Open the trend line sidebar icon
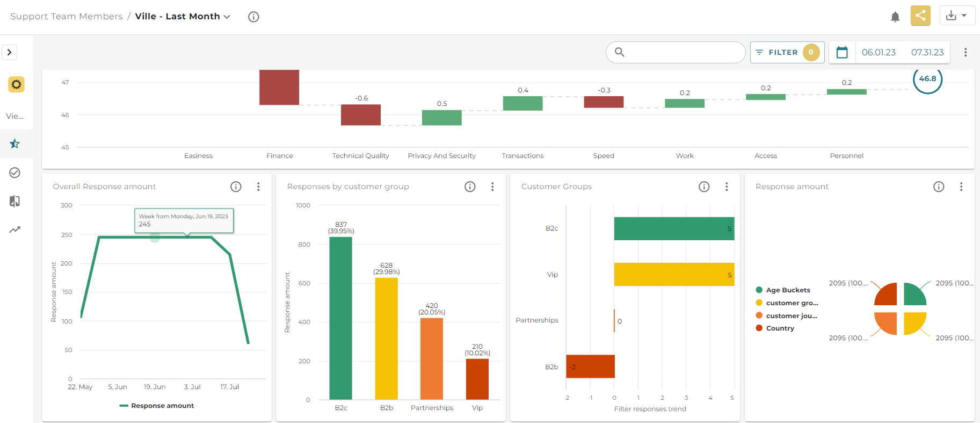 (x=15, y=230)
